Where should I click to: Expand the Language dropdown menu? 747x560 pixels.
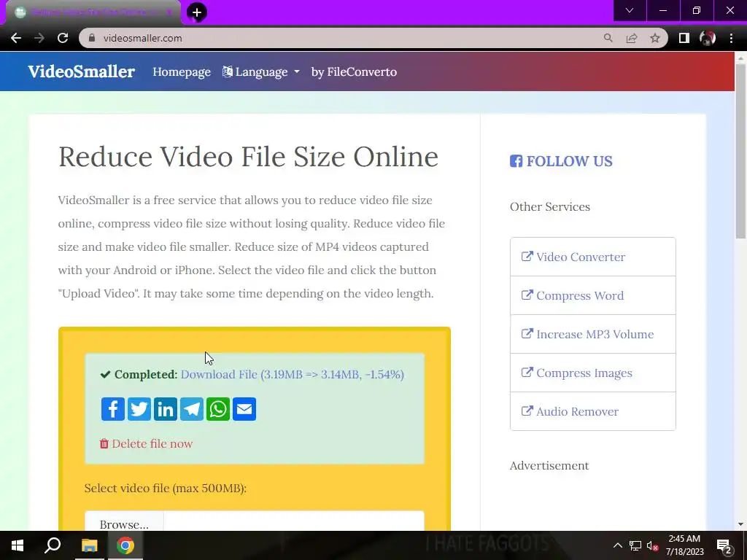261,72
